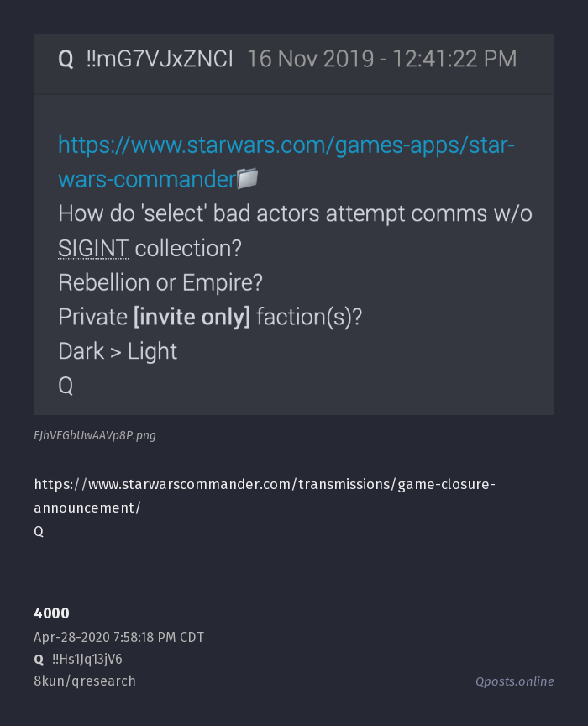Click the Q signature below announcement URL
Viewport: 588px width, 726px height.
[x=39, y=532]
